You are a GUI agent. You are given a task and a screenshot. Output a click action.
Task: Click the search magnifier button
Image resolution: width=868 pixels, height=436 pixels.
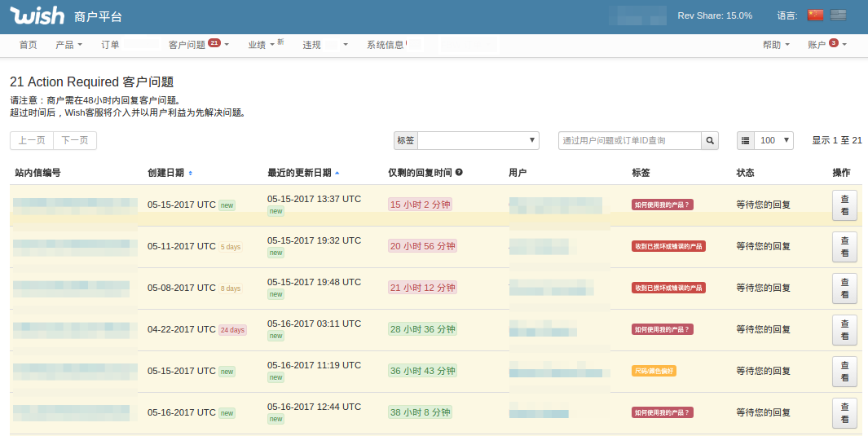710,141
